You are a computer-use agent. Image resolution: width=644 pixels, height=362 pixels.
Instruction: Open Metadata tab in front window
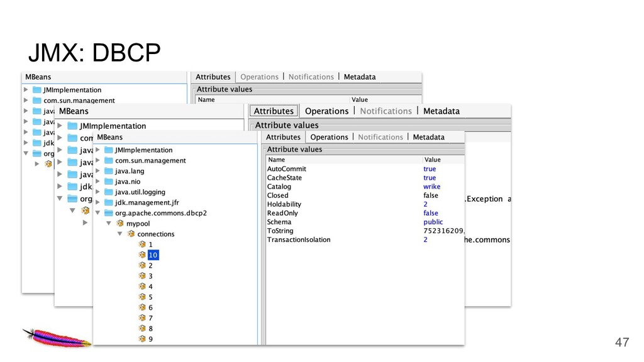pos(428,137)
